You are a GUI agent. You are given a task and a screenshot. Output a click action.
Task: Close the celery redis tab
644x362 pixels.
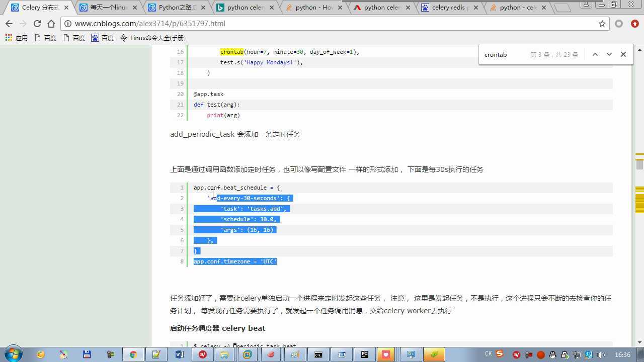475,8
